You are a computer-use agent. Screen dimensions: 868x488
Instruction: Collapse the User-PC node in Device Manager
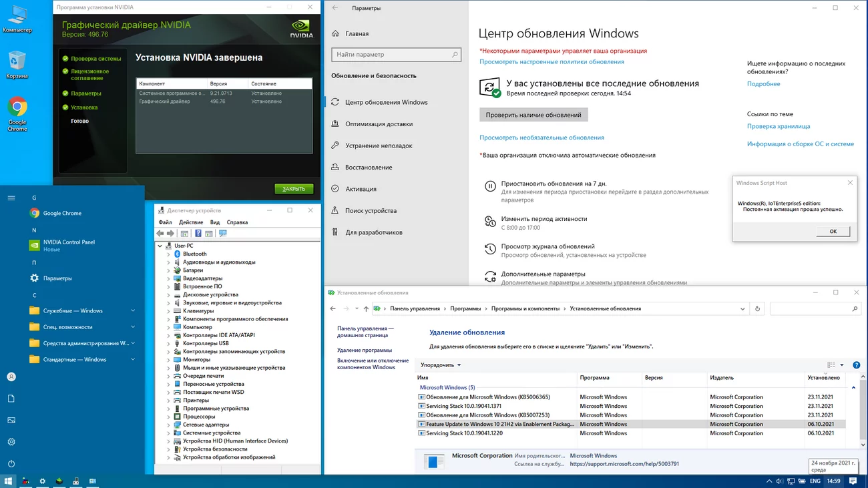click(160, 246)
